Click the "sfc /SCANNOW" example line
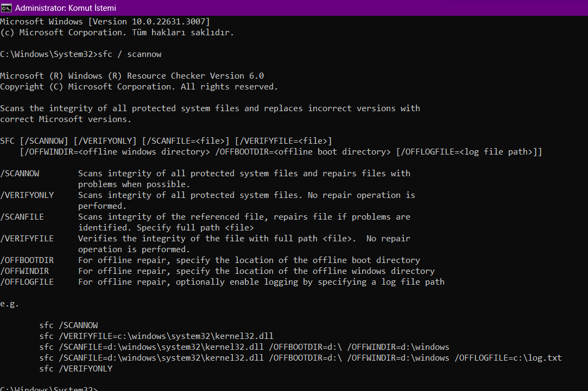This screenshot has height=391, width=588. pos(68,325)
